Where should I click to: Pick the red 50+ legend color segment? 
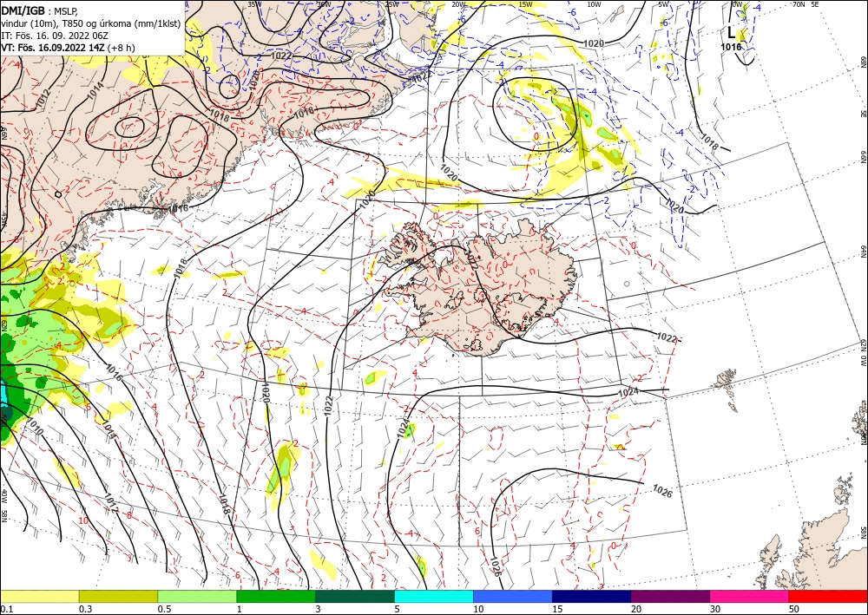[828, 596]
